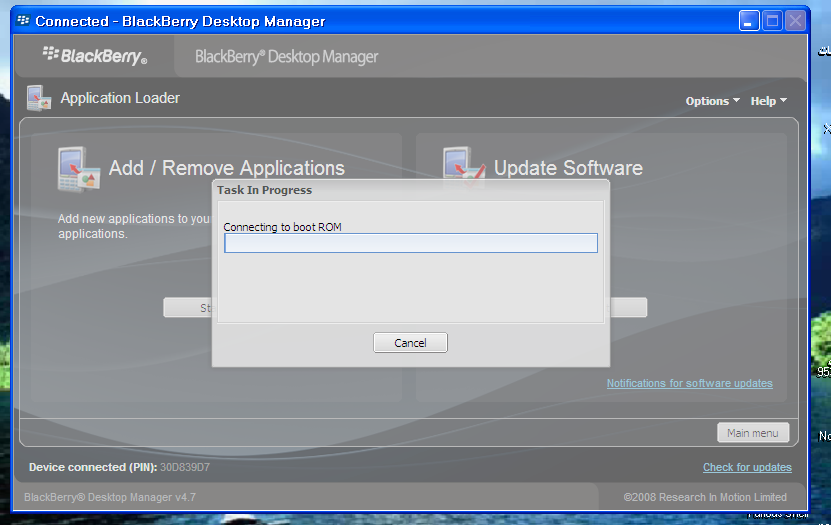Screen dimensions: 831x525
Task: Maximize the BlackBerry Desktop Manager window
Action: (x=772, y=21)
